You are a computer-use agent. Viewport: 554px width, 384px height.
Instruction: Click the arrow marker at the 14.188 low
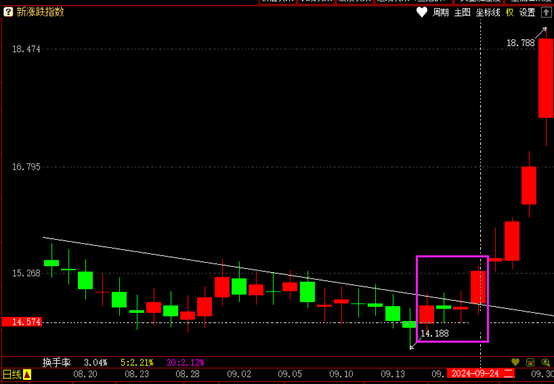click(x=412, y=348)
